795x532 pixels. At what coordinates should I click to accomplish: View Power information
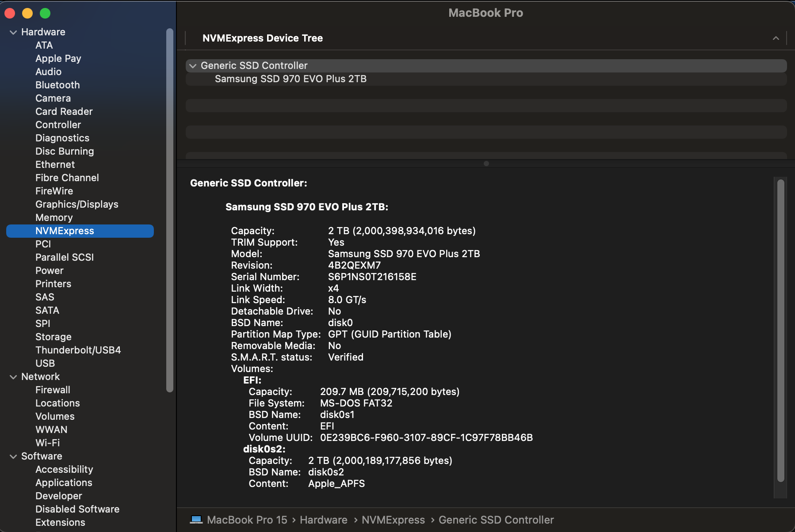coord(50,271)
